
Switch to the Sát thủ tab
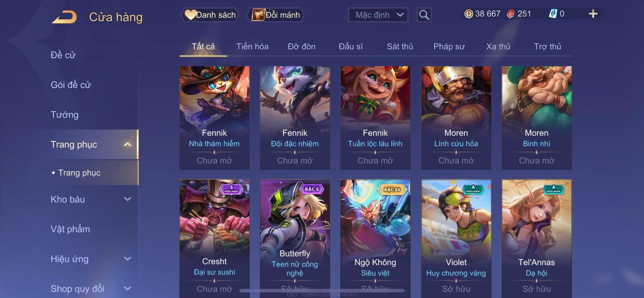point(400,47)
